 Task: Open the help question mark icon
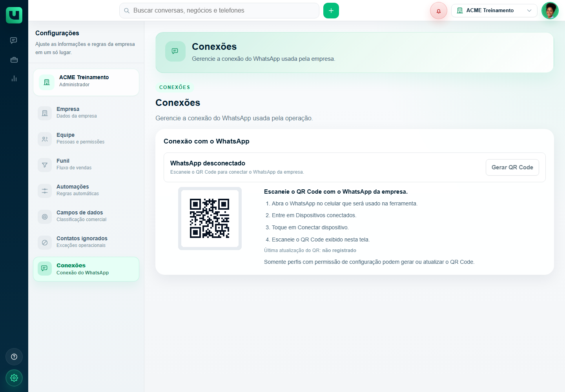tap(14, 357)
